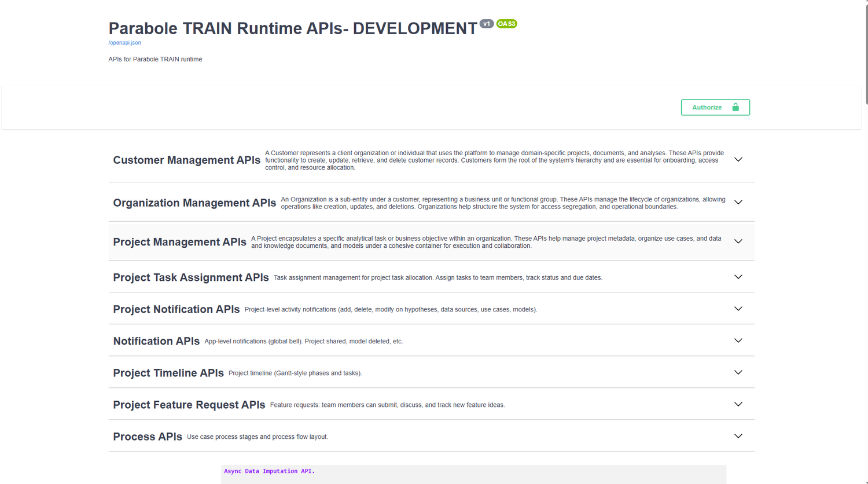Expand Project Feature Request APIs chevron
The image size is (868, 484).
(x=738, y=405)
